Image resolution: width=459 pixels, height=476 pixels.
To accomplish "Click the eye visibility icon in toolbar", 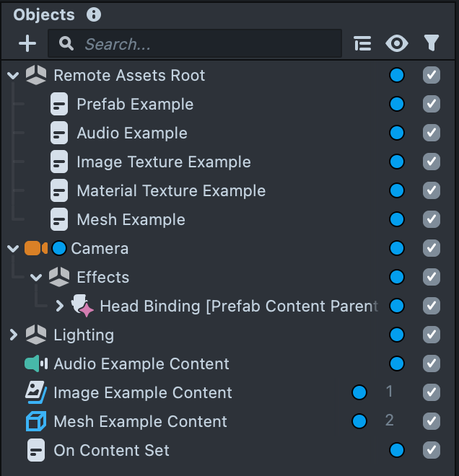I will click(x=396, y=44).
